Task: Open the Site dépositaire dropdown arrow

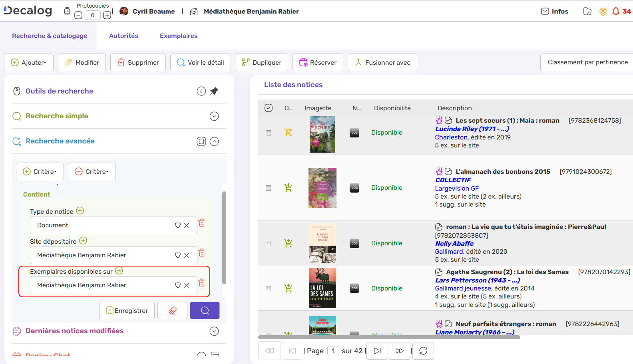Action: [x=178, y=255]
